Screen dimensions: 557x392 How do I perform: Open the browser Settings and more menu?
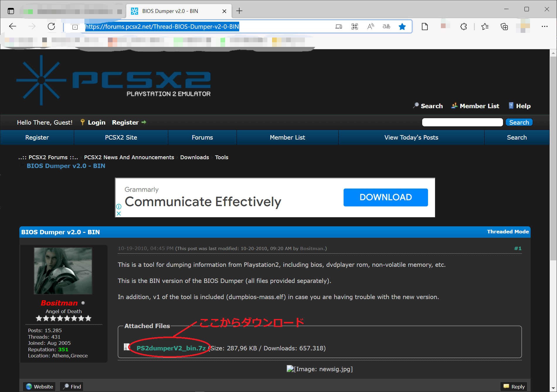544,26
